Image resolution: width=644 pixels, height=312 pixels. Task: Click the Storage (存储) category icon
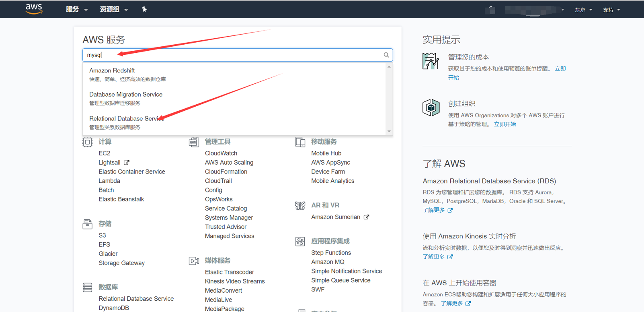(87, 224)
